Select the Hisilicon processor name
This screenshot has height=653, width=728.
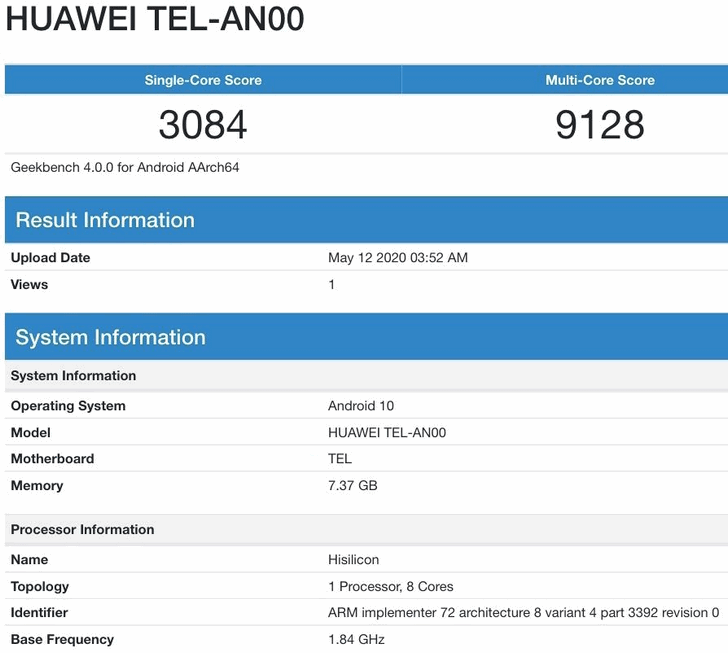(353, 559)
